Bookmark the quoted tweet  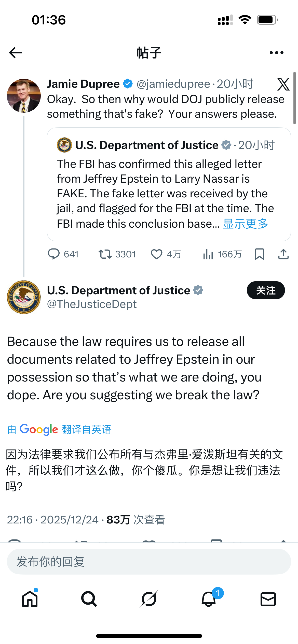tap(259, 254)
